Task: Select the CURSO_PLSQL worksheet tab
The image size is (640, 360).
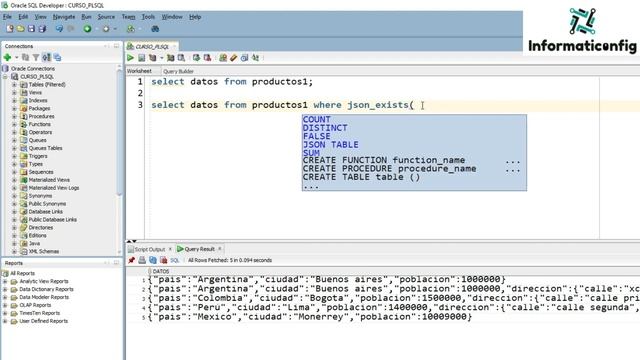Action: [152, 47]
